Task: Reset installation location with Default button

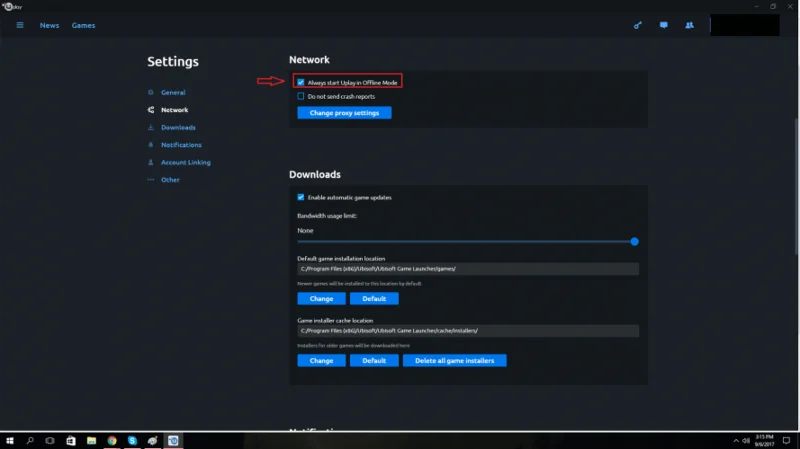Action: pyautogui.click(x=374, y=298)
